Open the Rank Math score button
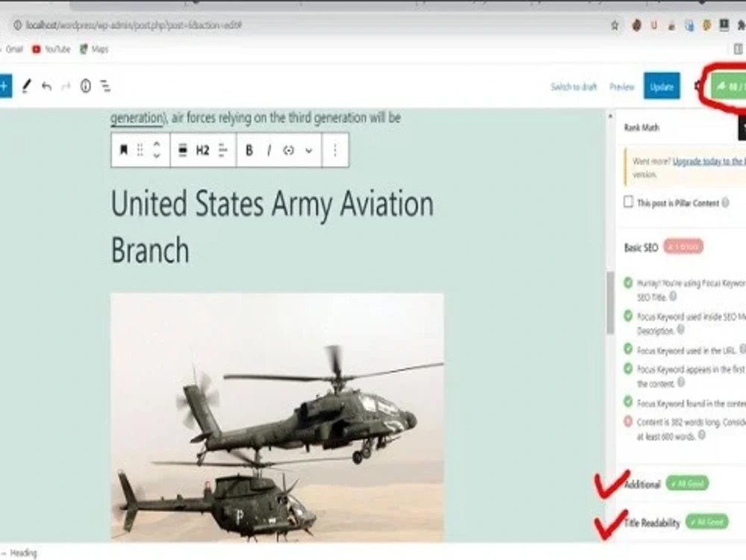 point(730,86)
